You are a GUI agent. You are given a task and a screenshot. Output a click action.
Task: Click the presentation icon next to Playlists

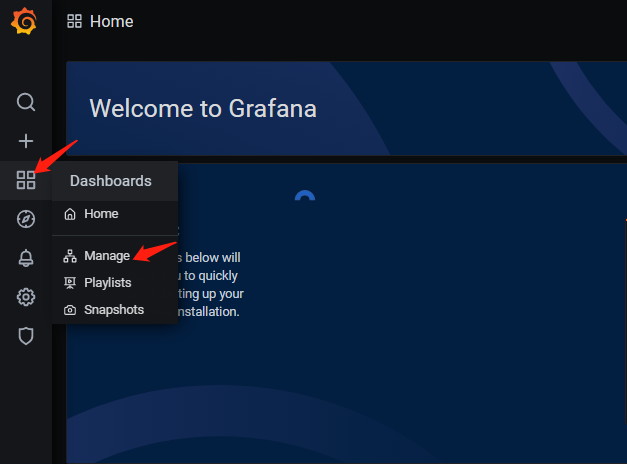tap(70, 283)
